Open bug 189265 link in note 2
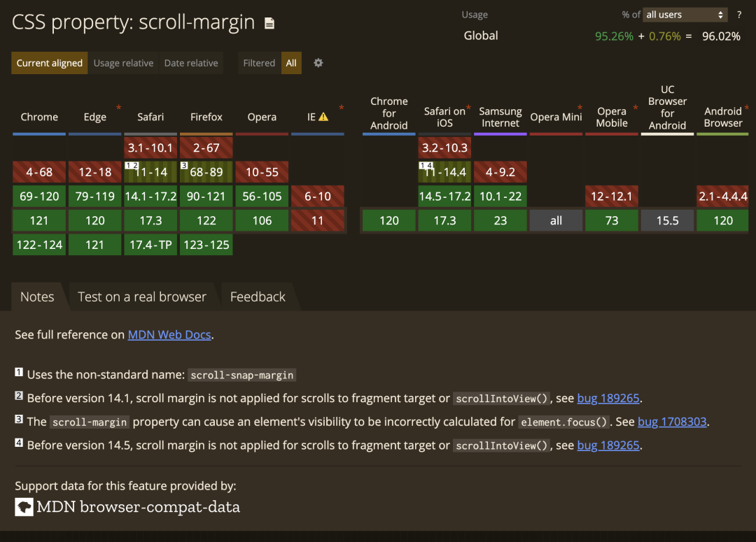This screenshot has height=542, width=756. (608, 398)
